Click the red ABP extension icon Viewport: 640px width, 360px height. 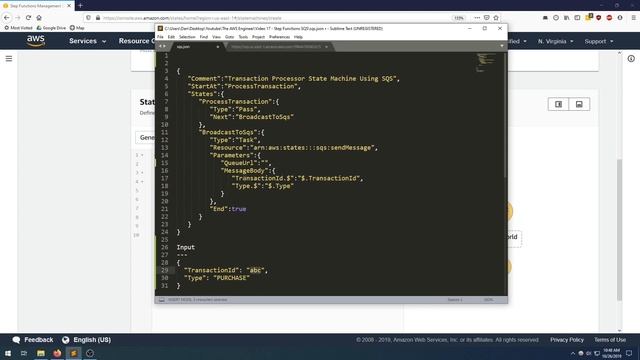(x=609, y=18)
